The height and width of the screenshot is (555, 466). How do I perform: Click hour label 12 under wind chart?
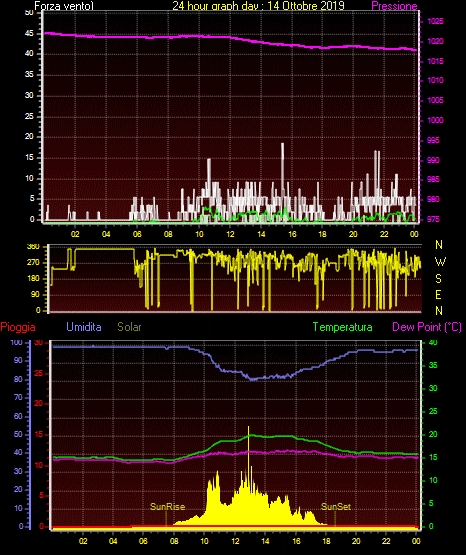click(x=230, y=234)
